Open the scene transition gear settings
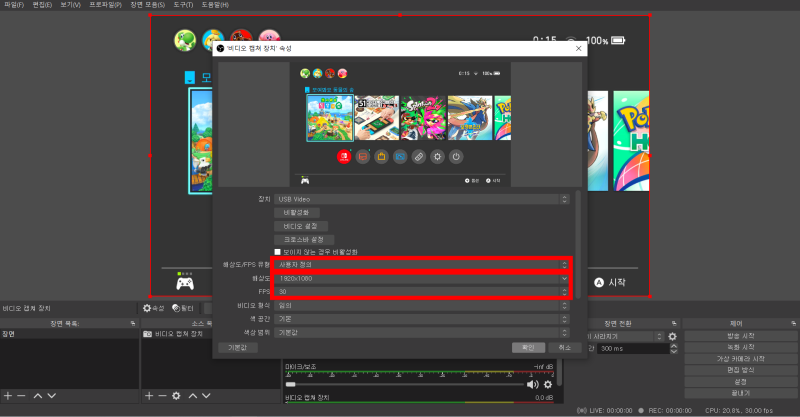Screen dimensions: 800x417 [672, 336]
